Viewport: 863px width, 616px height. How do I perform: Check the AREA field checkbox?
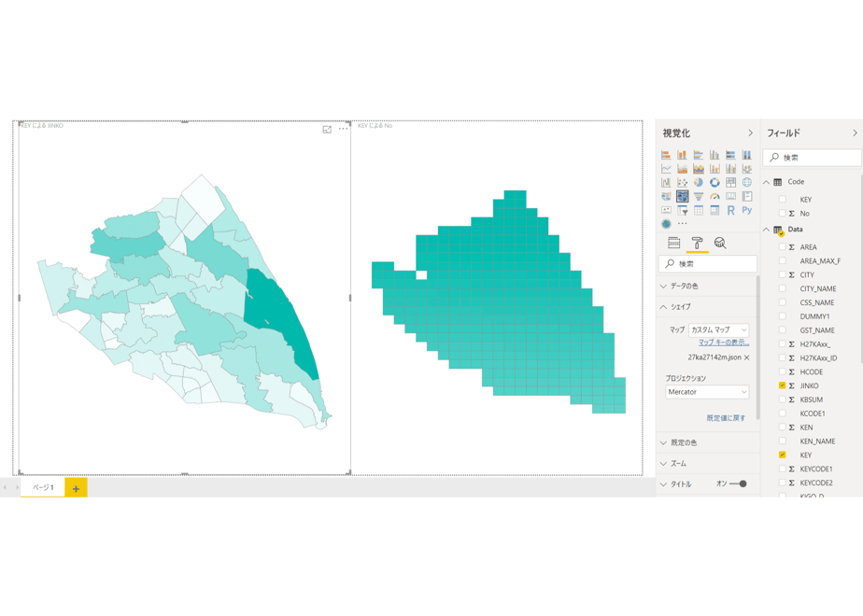click(x=782, y=247)
